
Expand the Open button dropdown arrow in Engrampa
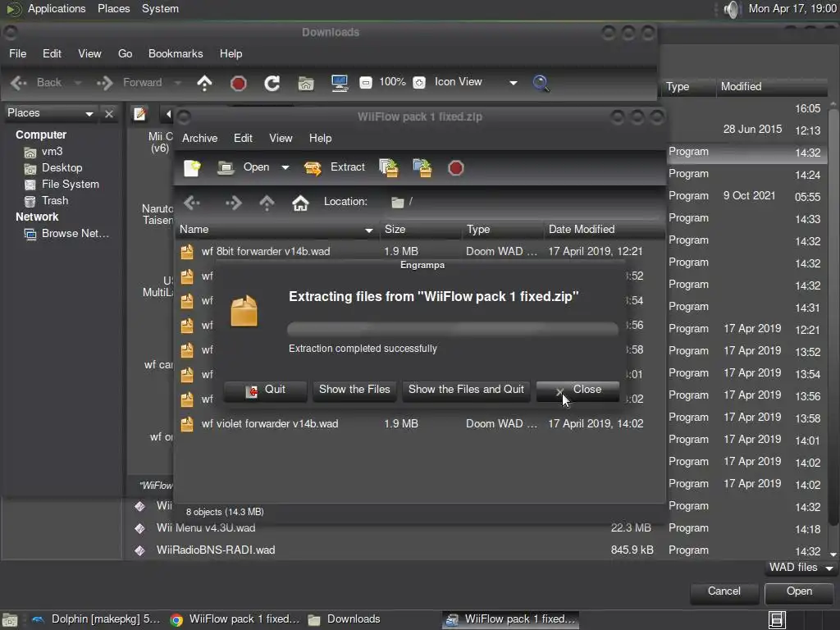pos(285,167)
